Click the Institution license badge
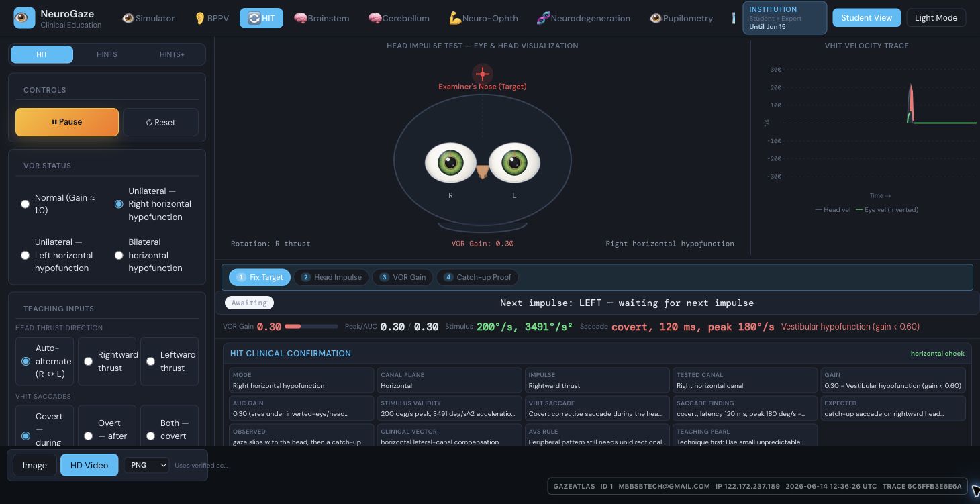Viewport: 980px width, 504px height. point(785,18)
